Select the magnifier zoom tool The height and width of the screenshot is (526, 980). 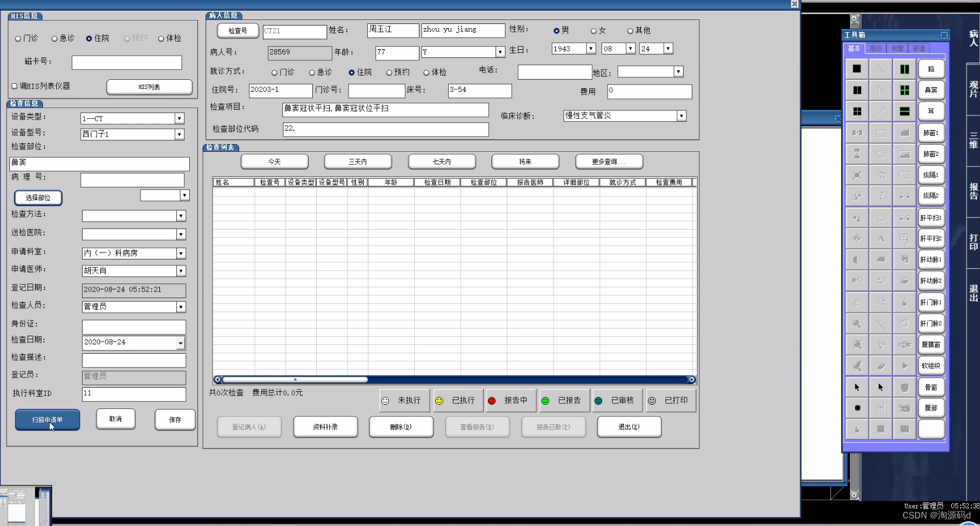[x=857, y=323]
